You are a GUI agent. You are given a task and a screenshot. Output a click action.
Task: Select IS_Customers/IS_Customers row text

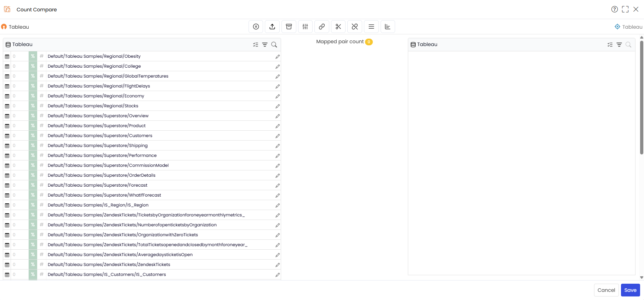[107, 274]
